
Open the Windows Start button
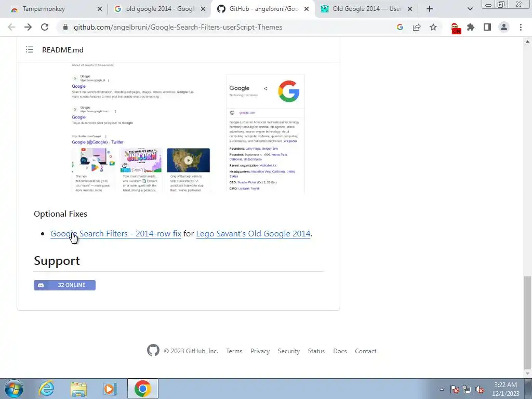[14, 389]
